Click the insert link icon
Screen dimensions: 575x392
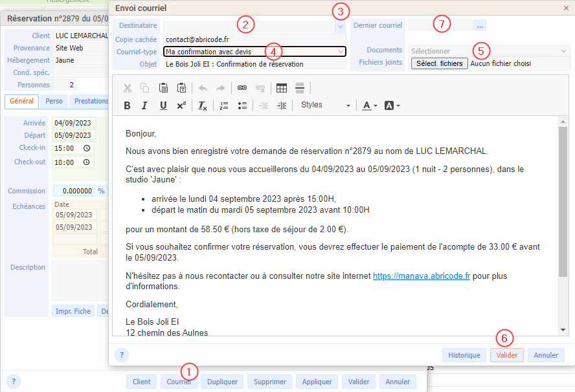[x=242, y=88]
